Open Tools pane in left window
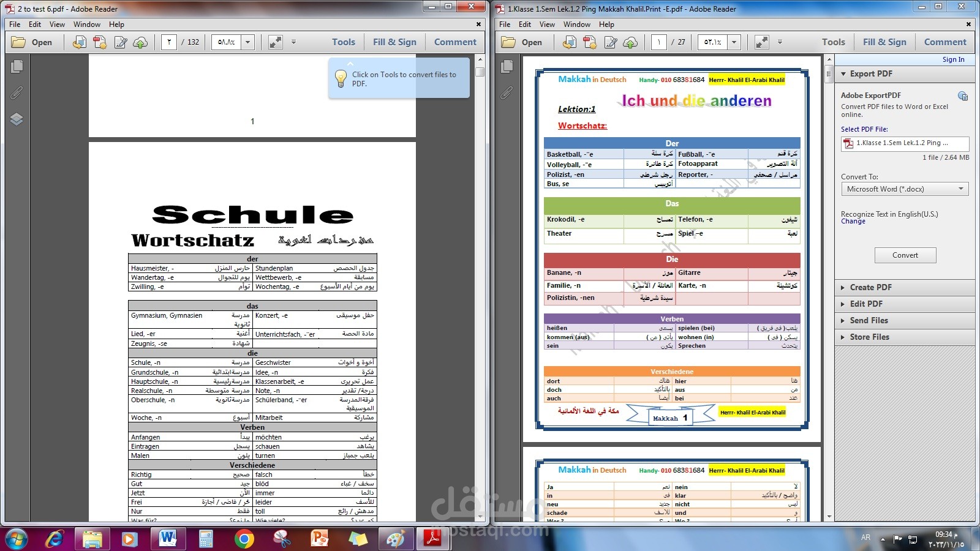This screenshot has height=551, width=980. coord(344,42)
